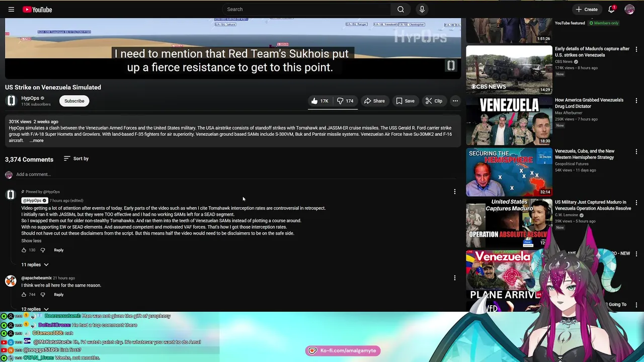The image size is (644, 362).
Task: Expand the 12 replies thread
Action: (x=35, y=309)
